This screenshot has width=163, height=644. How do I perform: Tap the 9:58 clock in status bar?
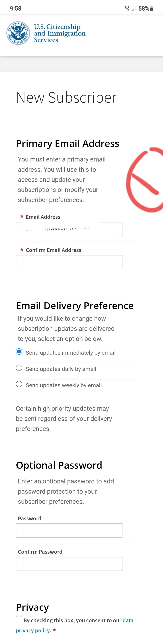click(16, 9)
